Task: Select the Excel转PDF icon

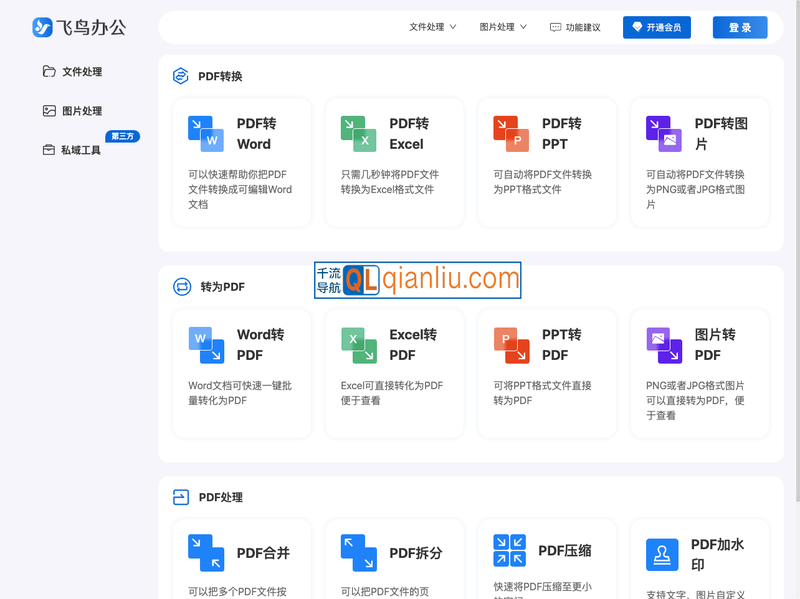Action: [359, 345]
